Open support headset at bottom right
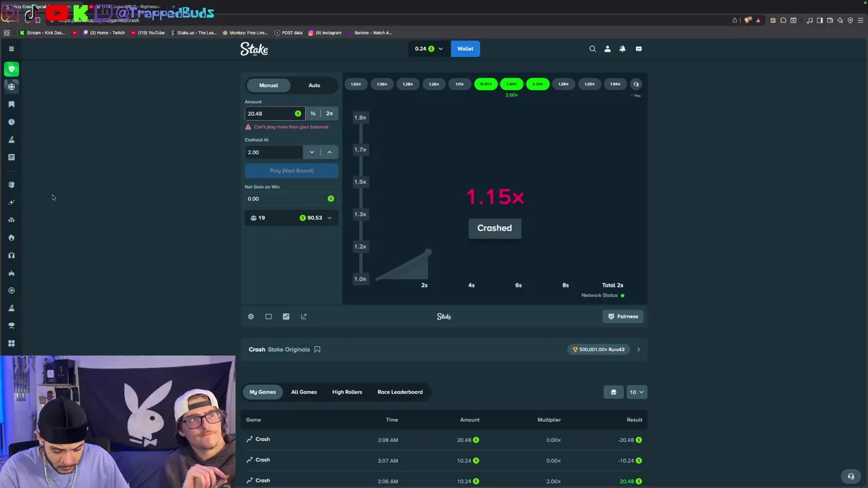This screenshot has width=868, height=488. [x=851, y=476]
